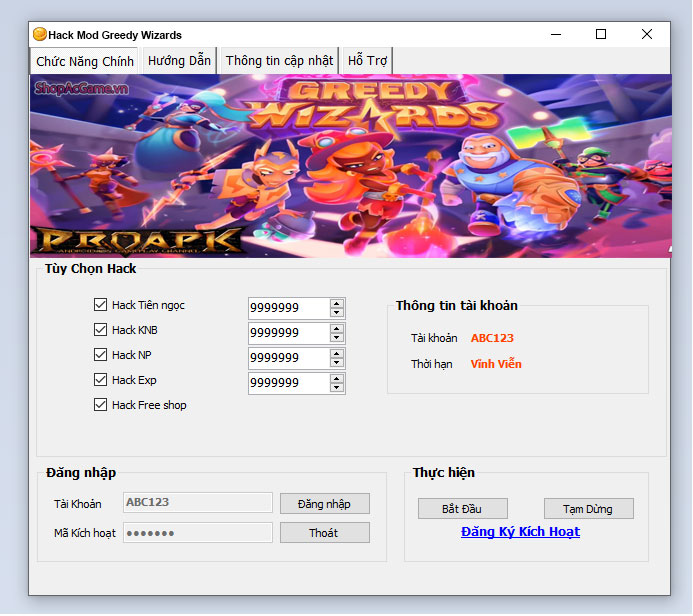Click the Tài Khoản username field
Image resolution: width=693 pixels, height=616 pixels.
coord(198,502)
